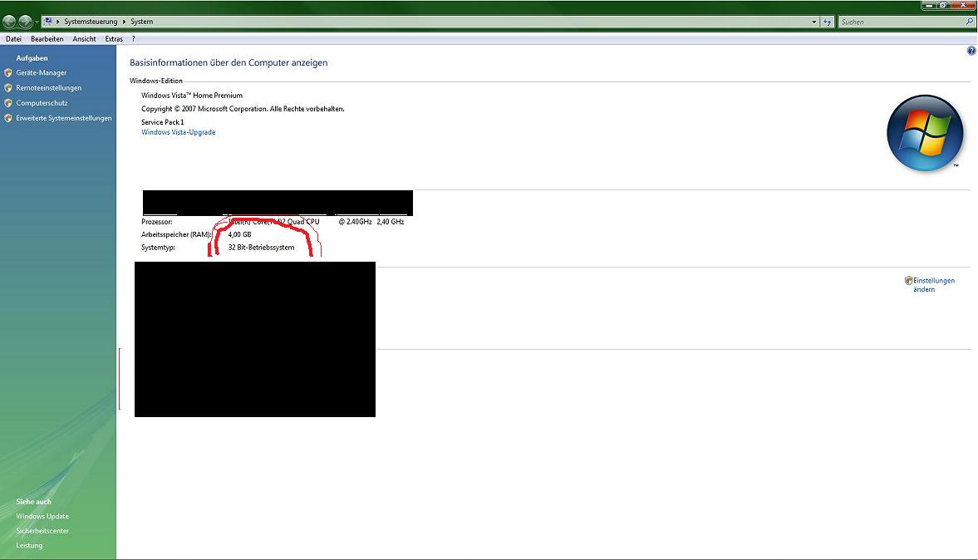Expand the breadcrumb arrow after Systemsteuerung
This screenshot has height=560, width=978.
coord(125,22)
